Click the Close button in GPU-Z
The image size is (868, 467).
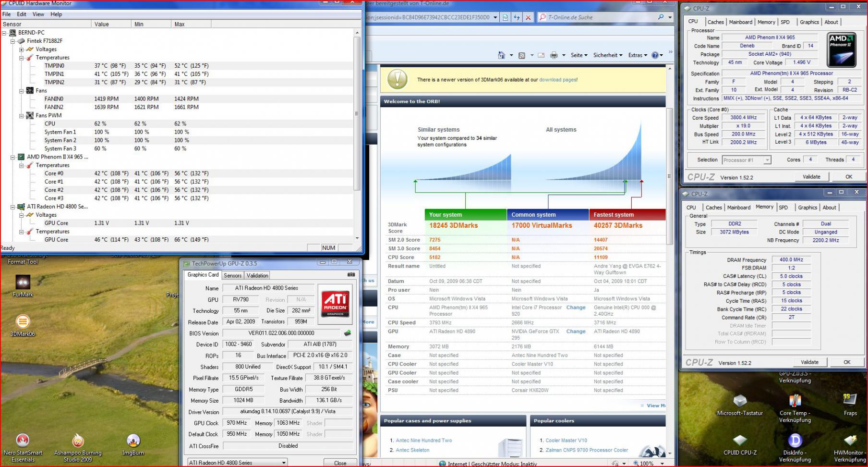(x=340, y=463)
